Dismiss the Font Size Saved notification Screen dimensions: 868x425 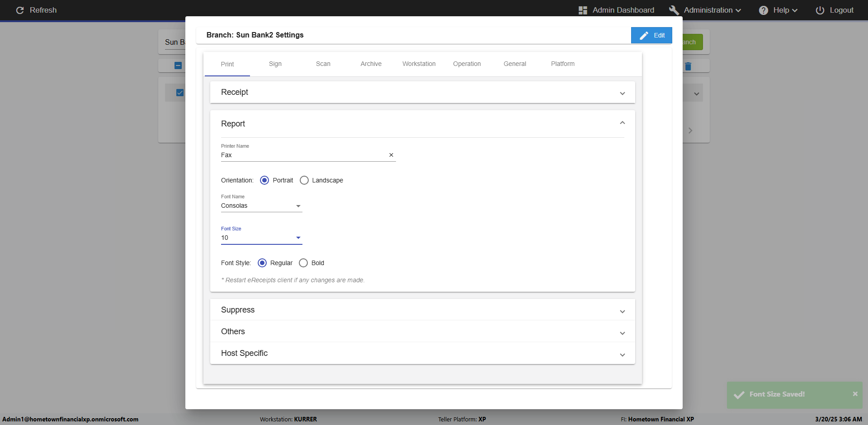click(x=855, y=394)
